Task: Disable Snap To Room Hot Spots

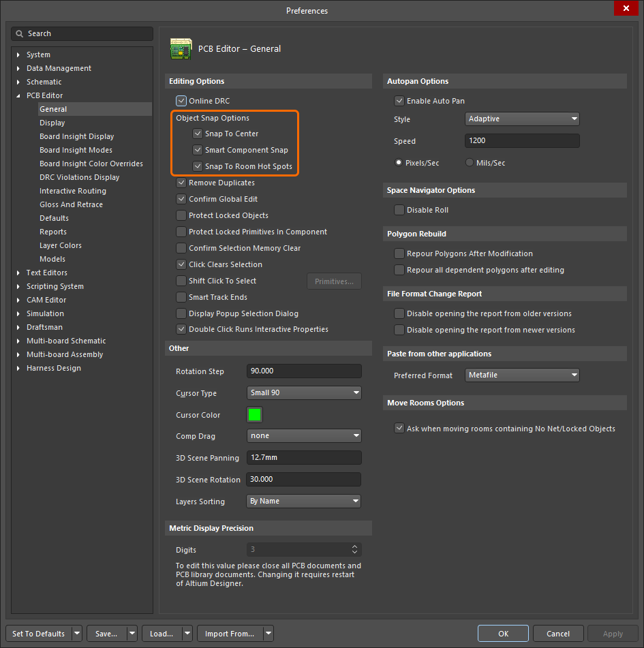Action: coord(198,166)
